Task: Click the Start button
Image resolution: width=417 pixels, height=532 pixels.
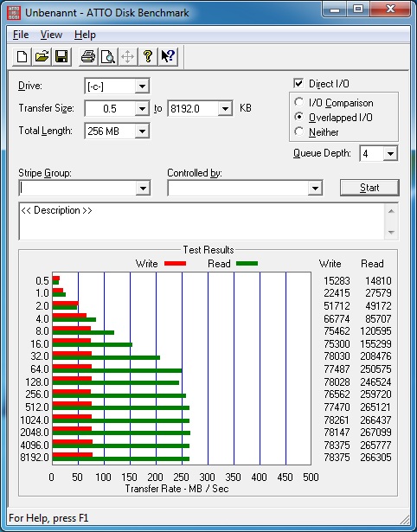Action: point(369,188)
